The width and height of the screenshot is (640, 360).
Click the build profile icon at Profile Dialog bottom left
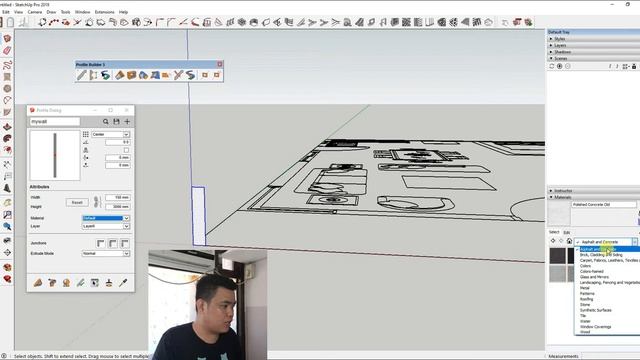click(38, 282)
